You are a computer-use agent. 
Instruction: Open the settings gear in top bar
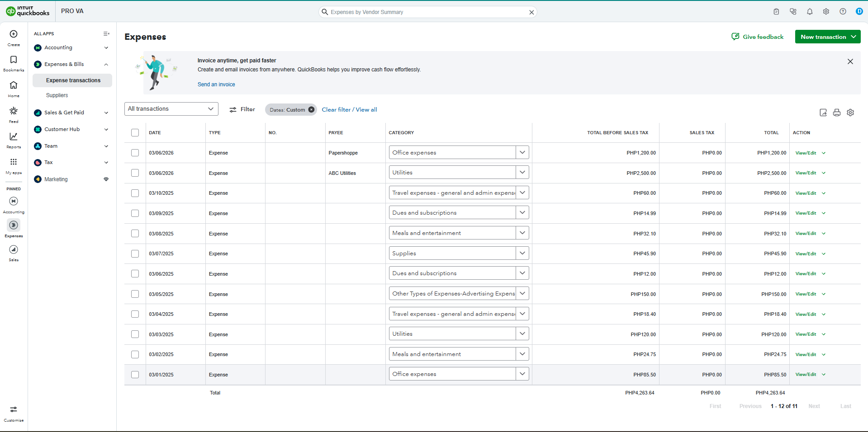coord(826,12)
